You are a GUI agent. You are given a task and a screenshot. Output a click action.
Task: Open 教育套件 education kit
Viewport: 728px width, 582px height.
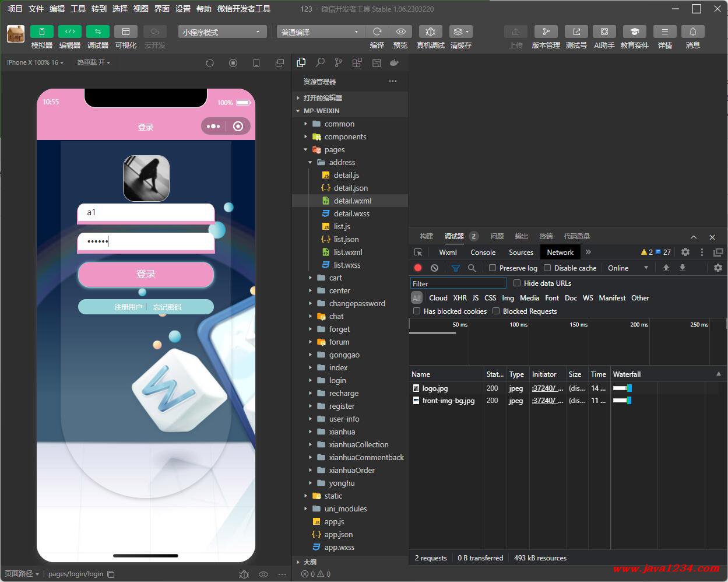click(634, 31)
